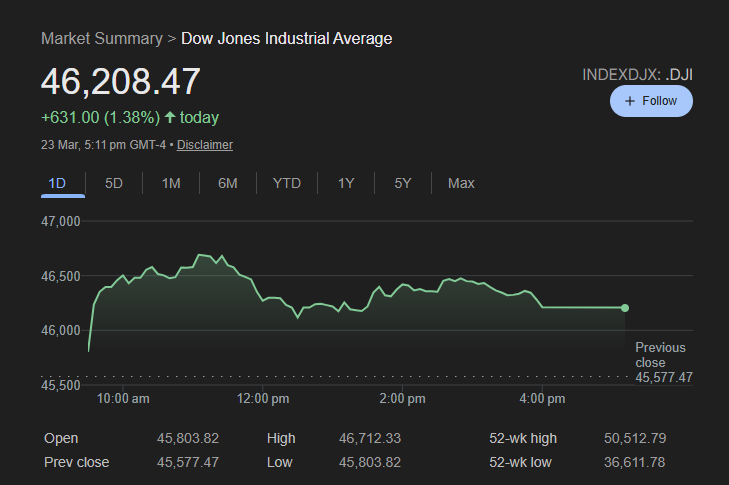Switch to the 1Y chart range

tap(346, 183)
